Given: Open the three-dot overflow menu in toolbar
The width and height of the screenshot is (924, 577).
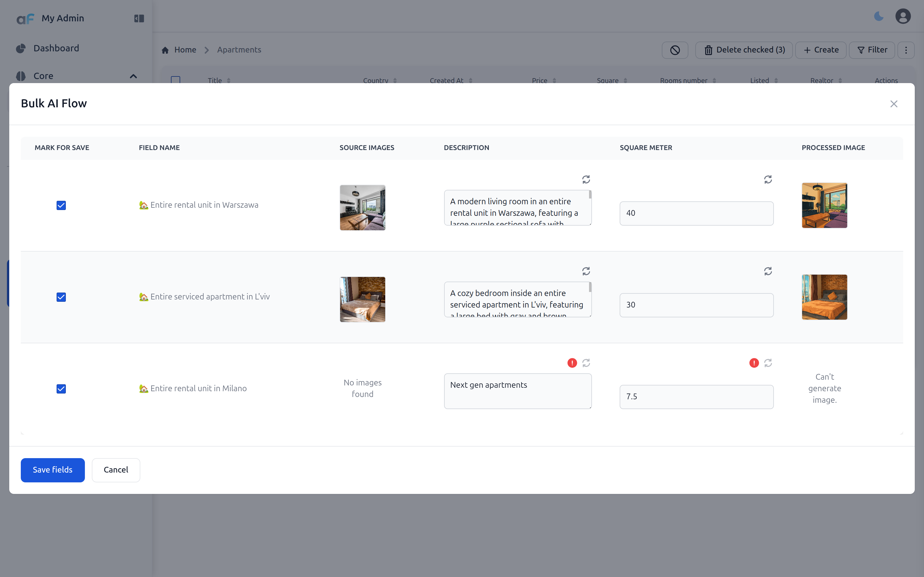Looking at the screenshot, I should click(906, 50).
